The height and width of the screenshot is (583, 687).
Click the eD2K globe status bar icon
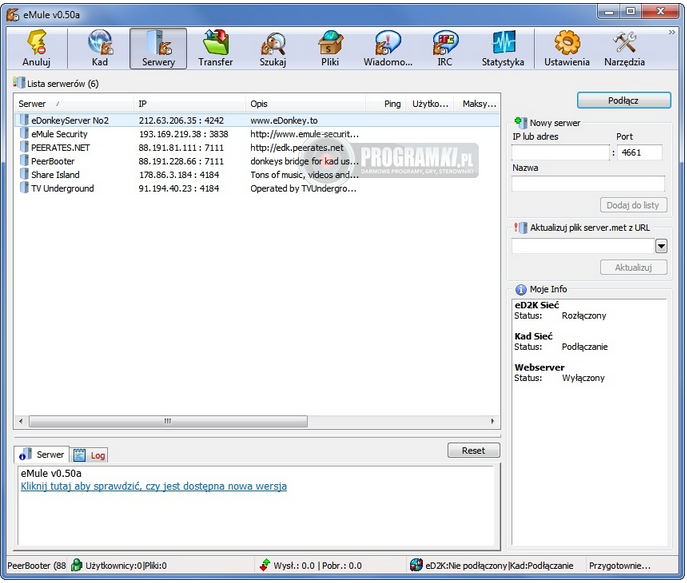coord(416,565)
